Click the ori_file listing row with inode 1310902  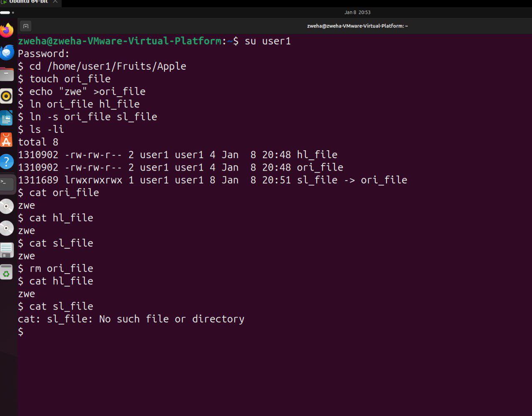coord(180,168)
